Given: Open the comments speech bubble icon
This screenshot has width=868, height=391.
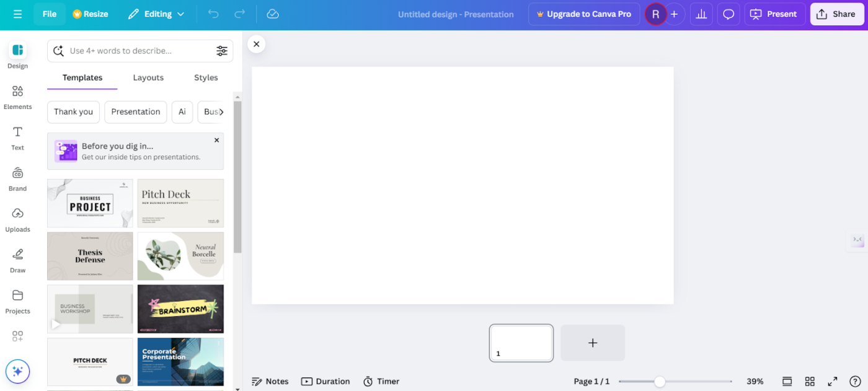Looking at the screenshot, I should 728,14.
